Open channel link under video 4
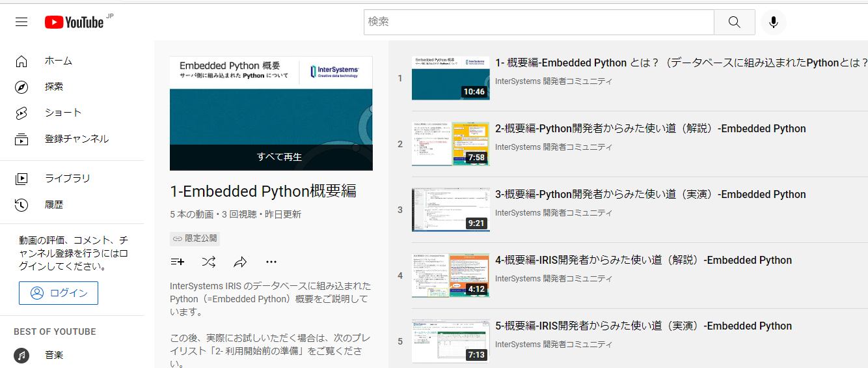868x368 pixels. coord(554,279)
